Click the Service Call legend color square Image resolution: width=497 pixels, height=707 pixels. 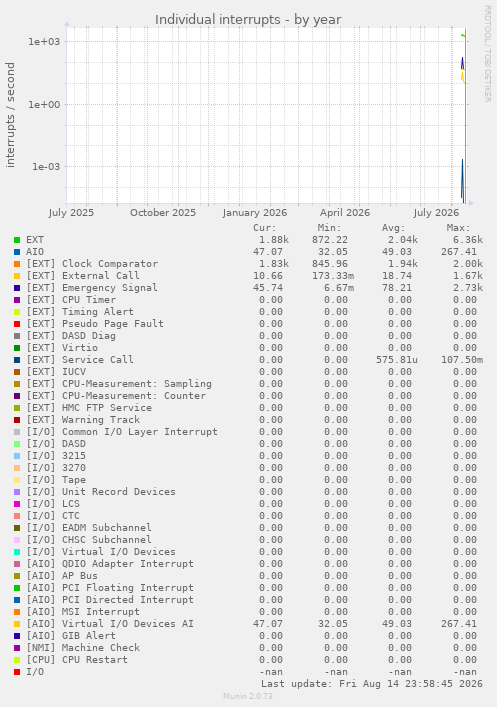point(17,360)
